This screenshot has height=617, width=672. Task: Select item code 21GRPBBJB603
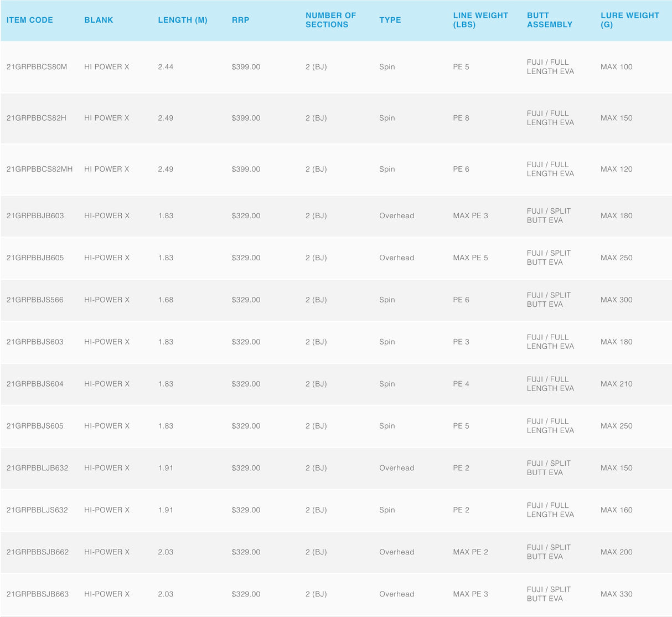point(35,215)
